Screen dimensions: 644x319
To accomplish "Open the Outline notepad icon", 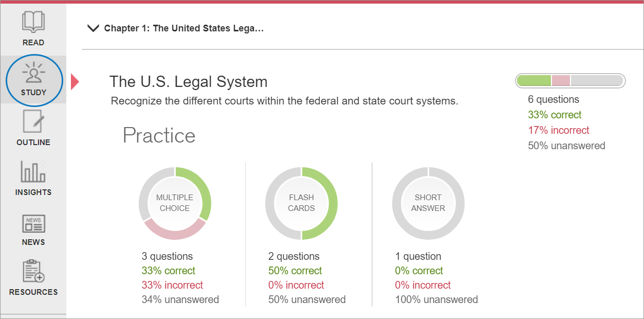I will pos(33,122).
